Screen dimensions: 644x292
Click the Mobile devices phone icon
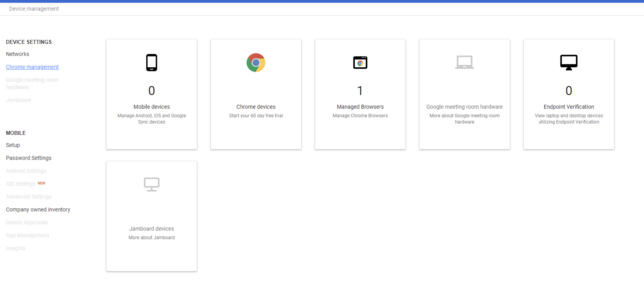click(151, 63)
